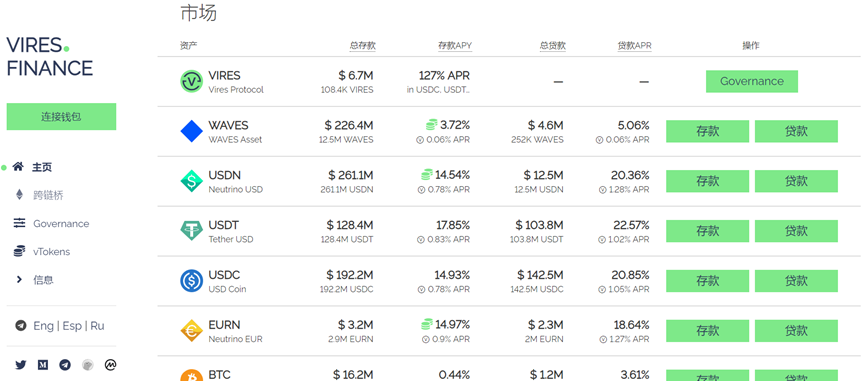Screen dimensions: 865x381
Task: Click the Telegram social icon
Action: click(65, 364)
